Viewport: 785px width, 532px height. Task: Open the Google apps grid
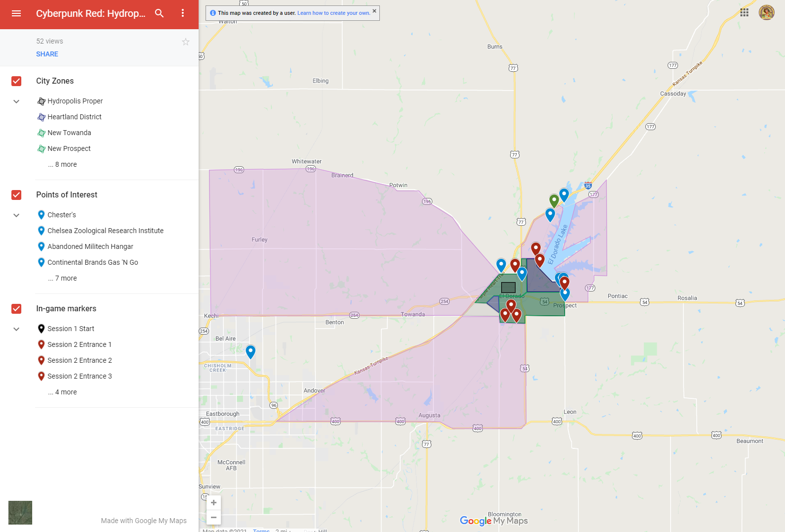(x=744, y=13)
